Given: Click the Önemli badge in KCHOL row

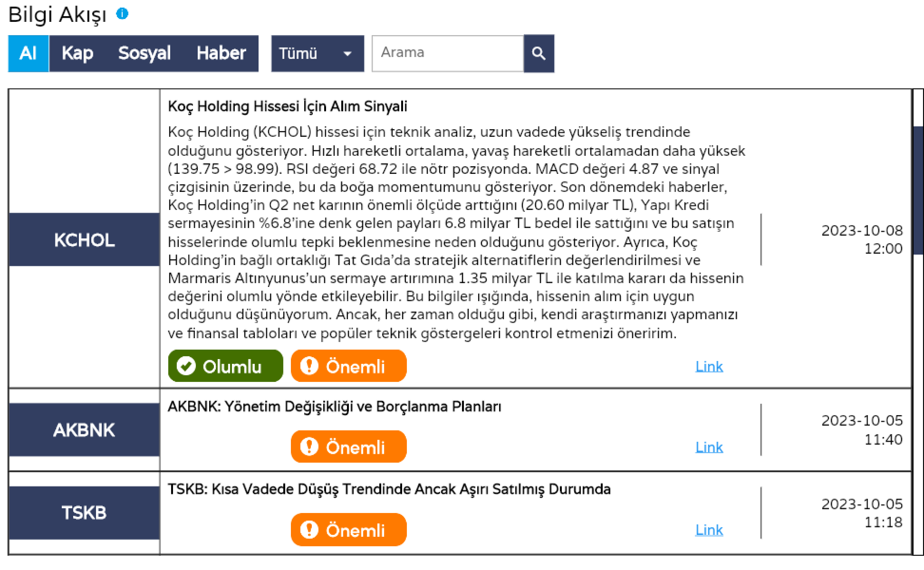Looking at the screenshot, I should pyautogui.click(x=348, y=366).
